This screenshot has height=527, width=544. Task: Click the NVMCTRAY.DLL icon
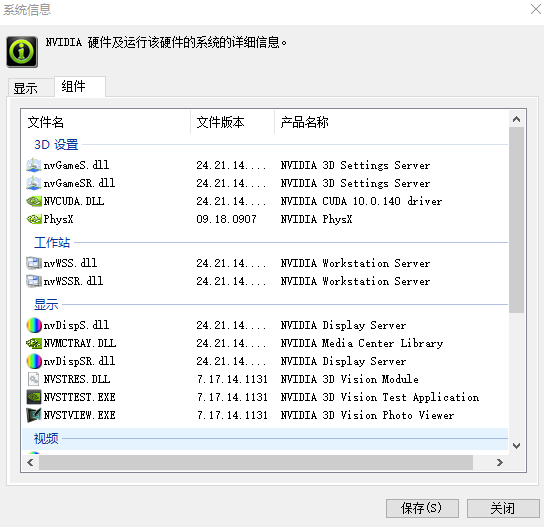pyautogui.click(x=34, y=343)
